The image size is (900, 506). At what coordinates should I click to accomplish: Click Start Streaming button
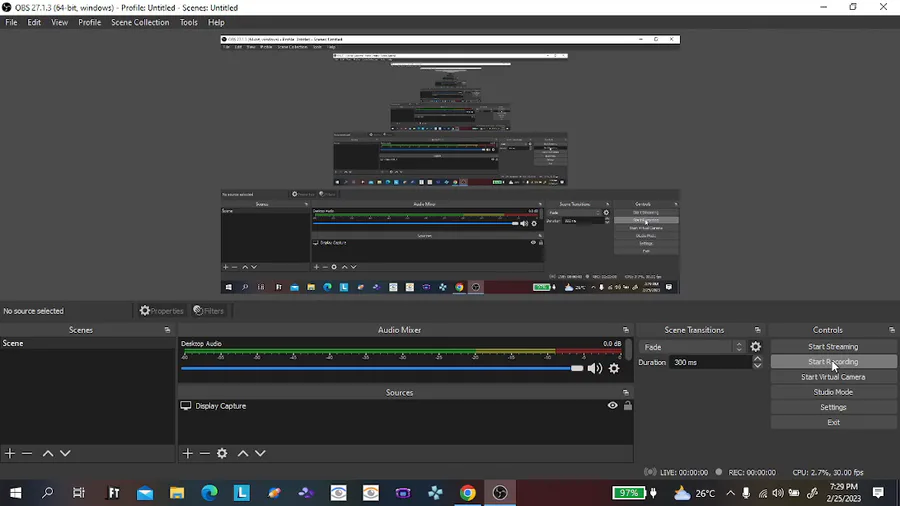[833, 347]
